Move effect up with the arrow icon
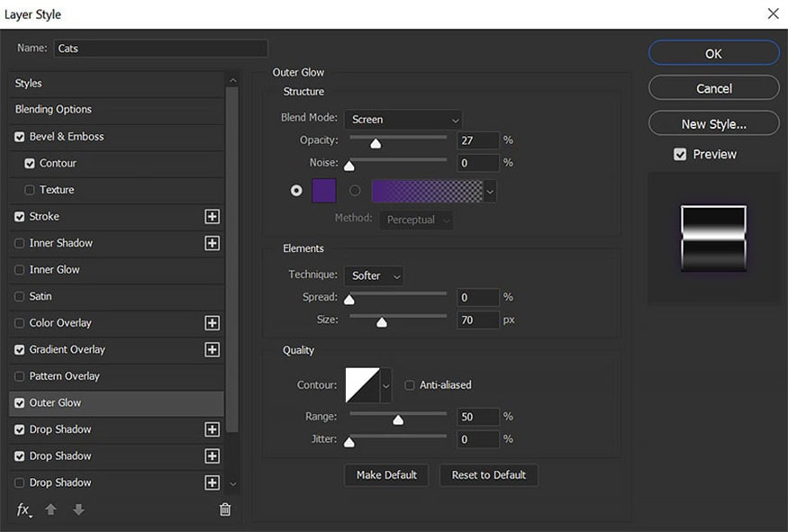788x532 pixels. point(51,509)
